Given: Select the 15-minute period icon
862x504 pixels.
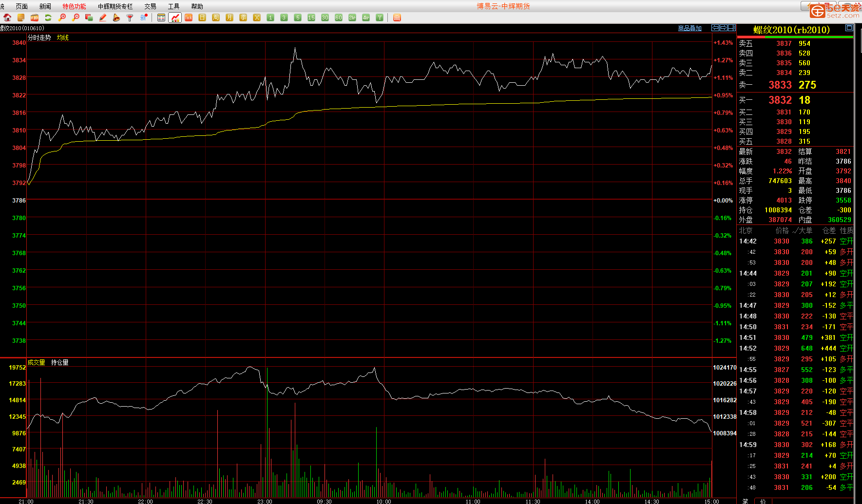Looking at the screenshot, I should [311, 18].
